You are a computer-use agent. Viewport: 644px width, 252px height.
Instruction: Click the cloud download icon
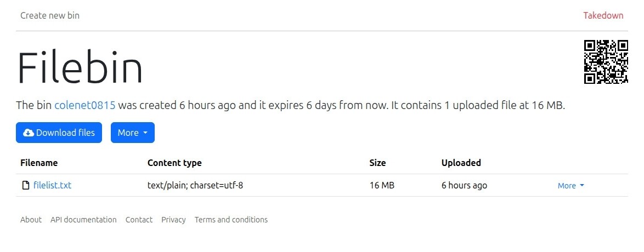tap(29, 133)
